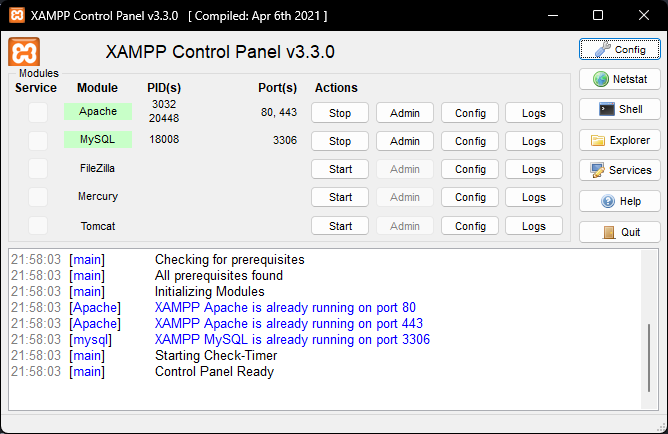668x434 pixels.
Task: Close the XAMPP Control Panel window
Action: click(x=644, y=15)
